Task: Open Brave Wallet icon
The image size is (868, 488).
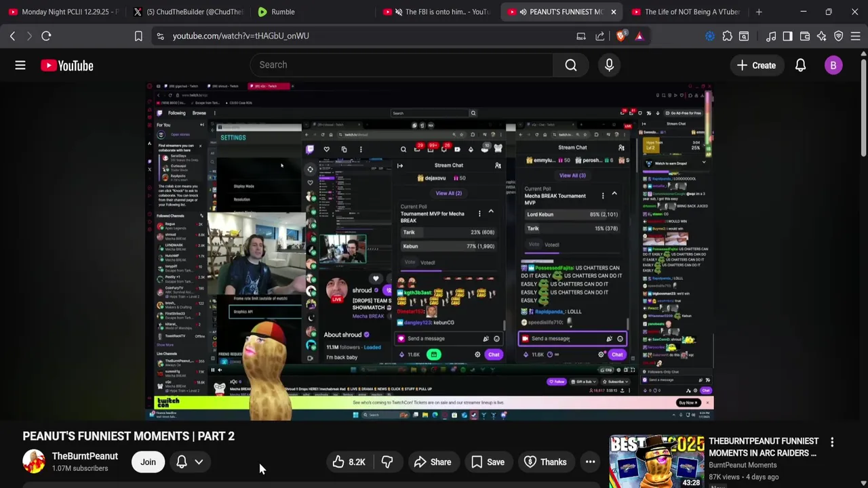Action: 805,36
